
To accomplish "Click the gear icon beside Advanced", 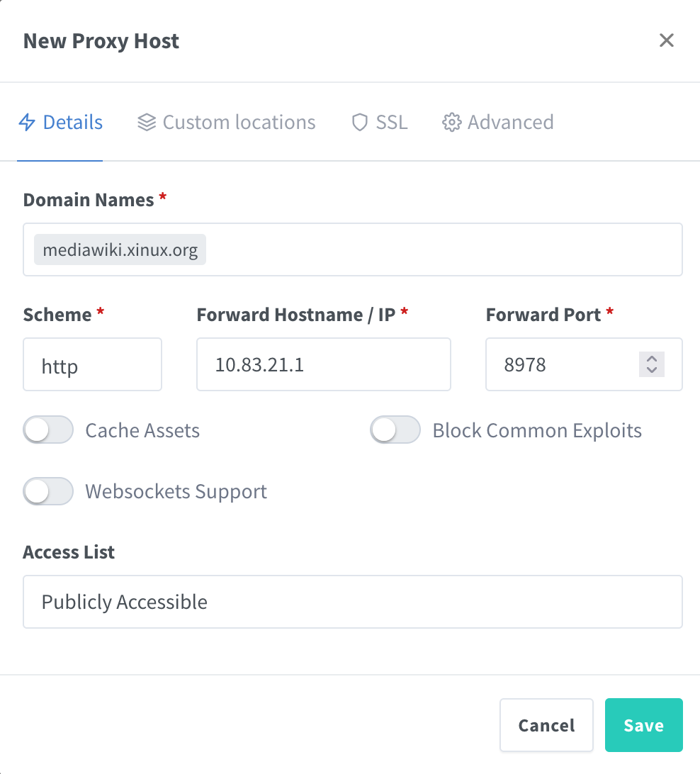I will (451, 122).
